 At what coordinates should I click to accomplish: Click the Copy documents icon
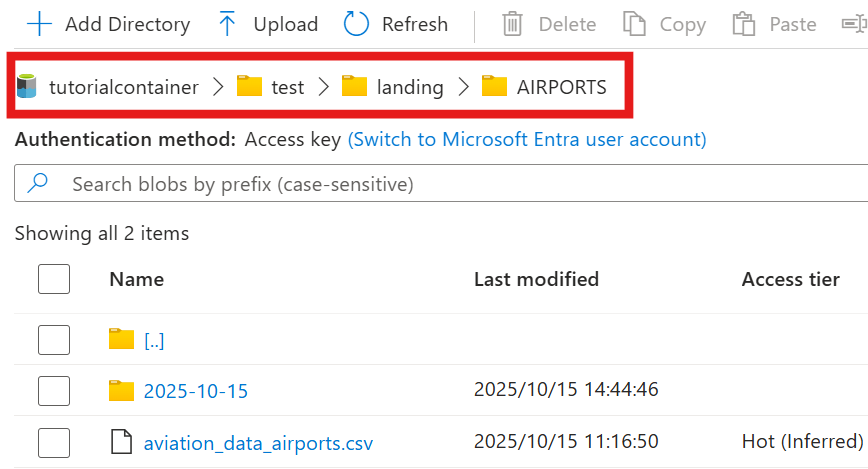tap(633, 24)
